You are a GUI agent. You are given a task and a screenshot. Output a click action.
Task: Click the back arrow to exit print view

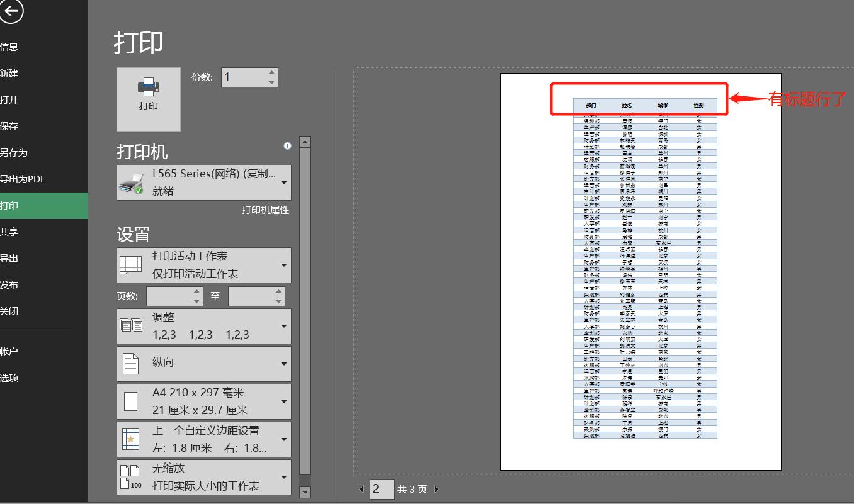point(12,11)
